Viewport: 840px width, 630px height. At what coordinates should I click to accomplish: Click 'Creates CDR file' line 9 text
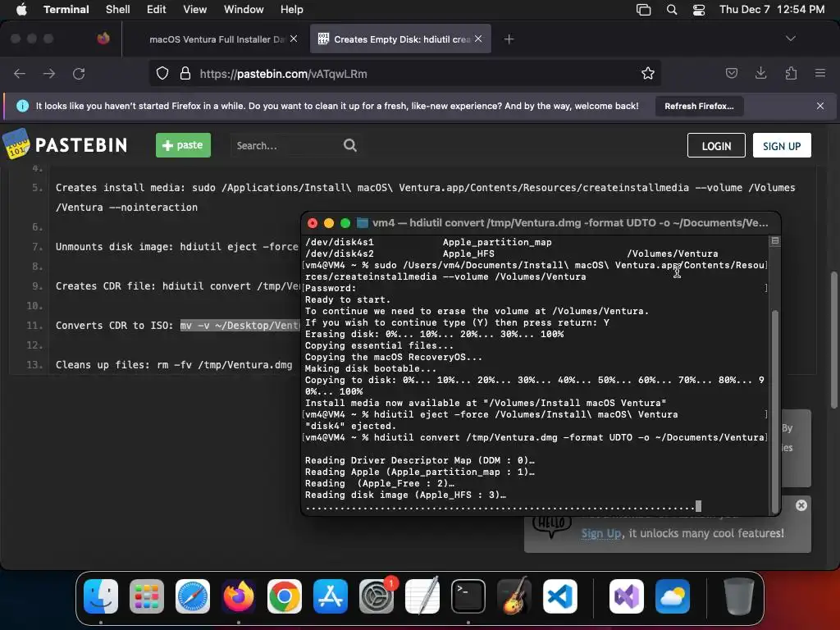point(177,286)
